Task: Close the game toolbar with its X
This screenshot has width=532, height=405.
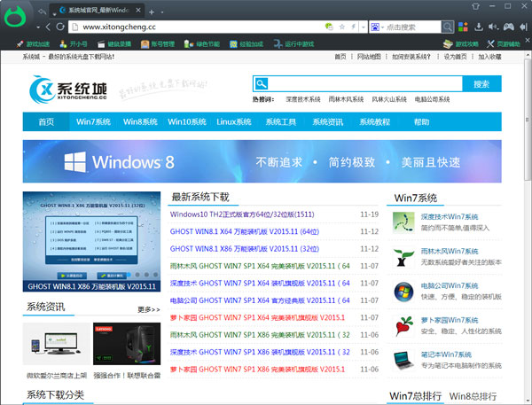Action: (x=528, y=40)
